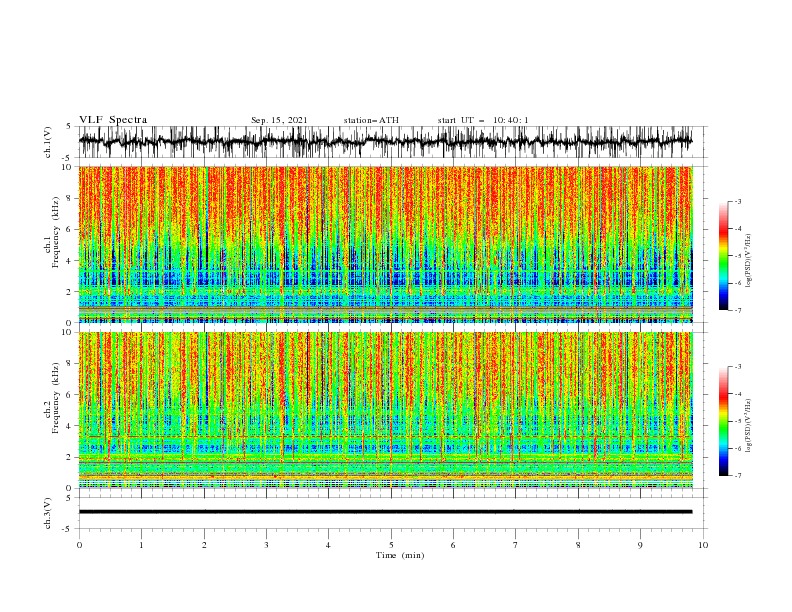This screenshot has height=612, width=792.
Task: Click the "Time (min)" x-axis label
Action: tap(400, 555)
